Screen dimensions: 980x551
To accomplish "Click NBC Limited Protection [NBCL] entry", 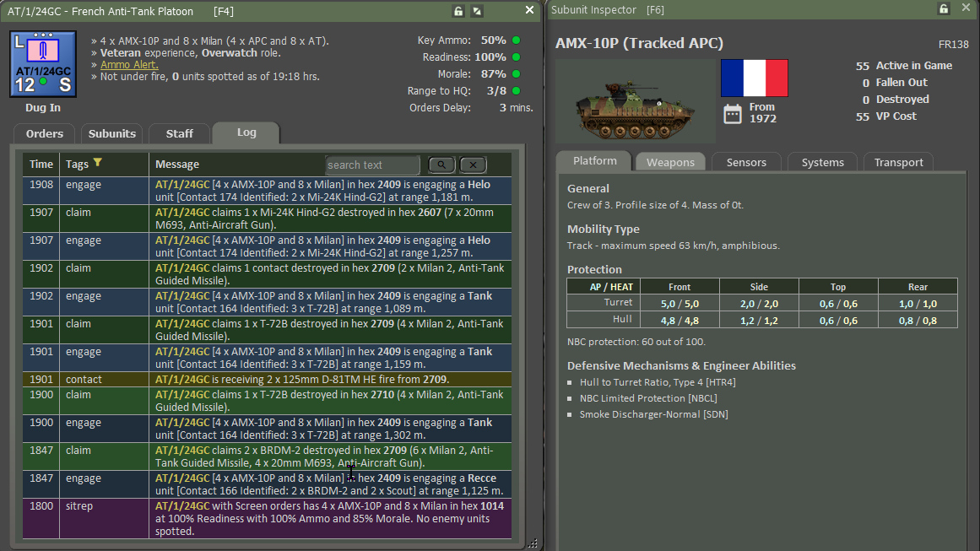I will (648, 398).
